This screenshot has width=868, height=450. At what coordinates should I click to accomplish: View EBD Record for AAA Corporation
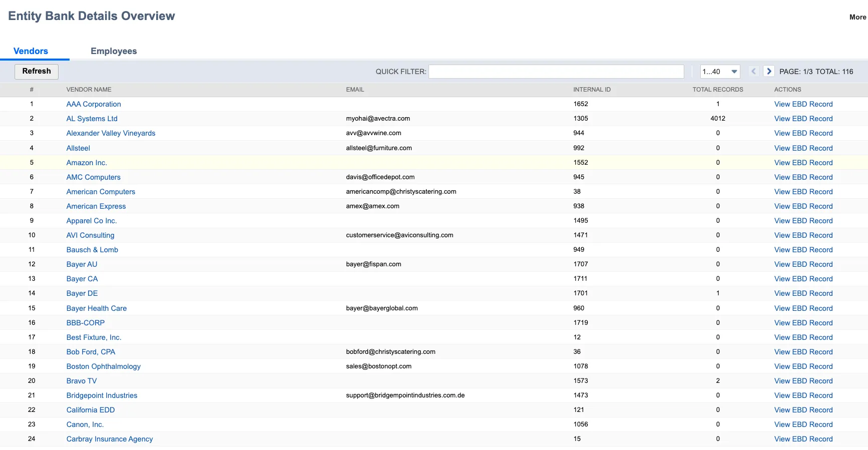pyautogui.click(x=803, y=104)
